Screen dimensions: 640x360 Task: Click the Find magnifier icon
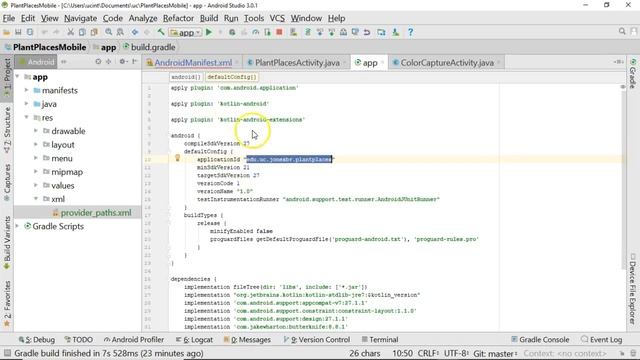point(109,32)
